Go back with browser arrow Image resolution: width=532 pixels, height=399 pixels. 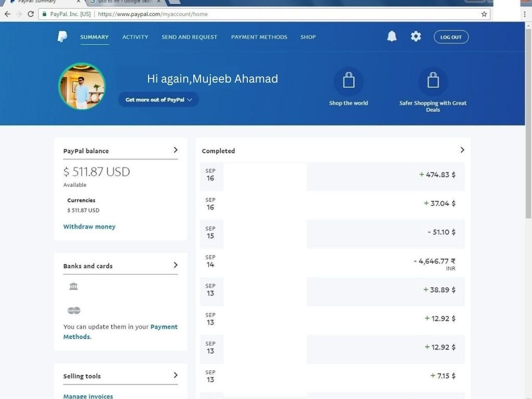[x=7, y=14]
